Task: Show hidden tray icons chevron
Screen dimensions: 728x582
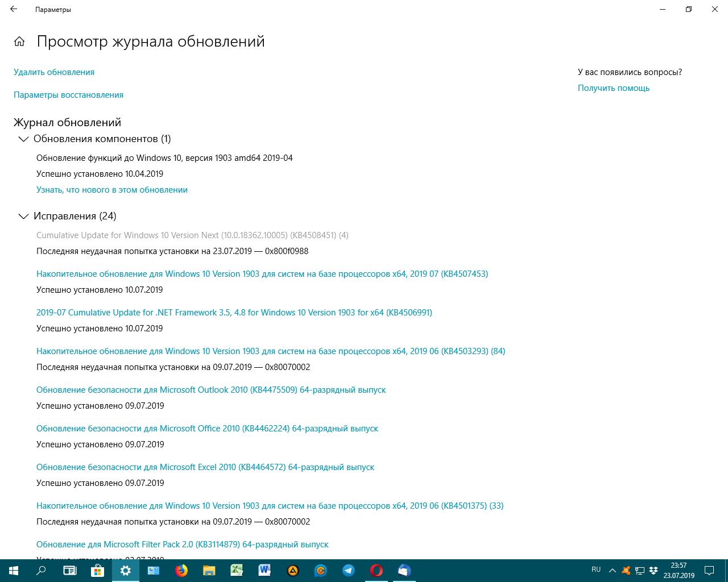Action: point(613,571)
